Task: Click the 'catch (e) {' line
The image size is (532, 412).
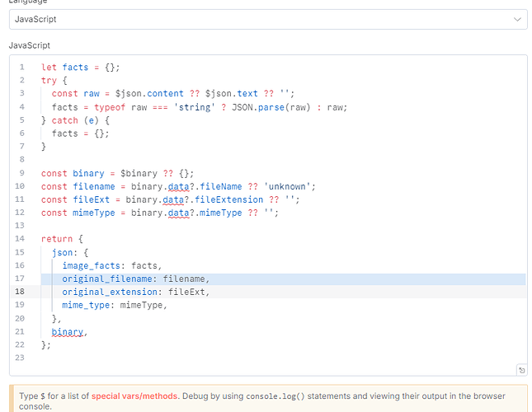Action: pos(75,120)
